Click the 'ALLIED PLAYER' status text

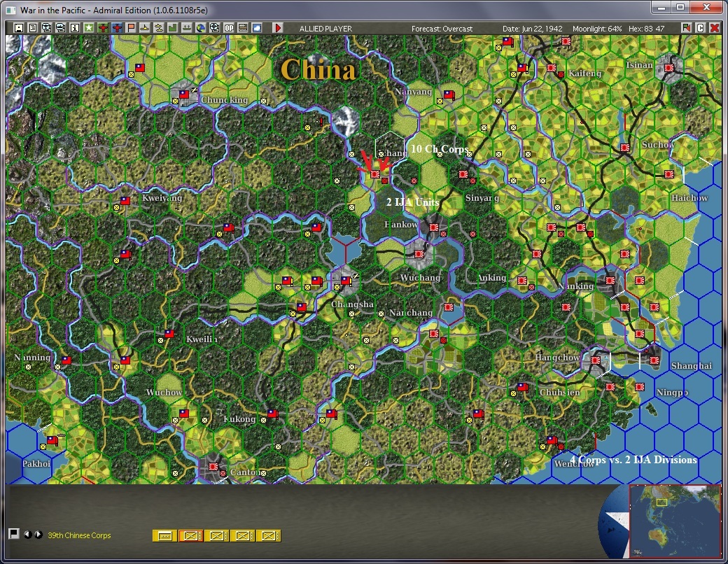(326, 29)
